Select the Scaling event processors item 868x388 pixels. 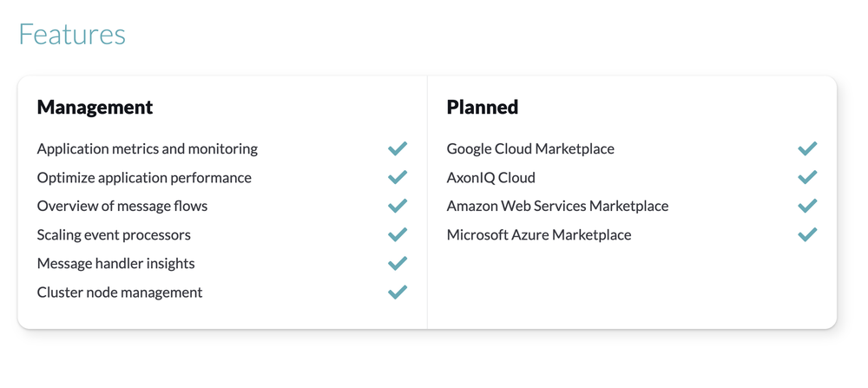[114, 234]
